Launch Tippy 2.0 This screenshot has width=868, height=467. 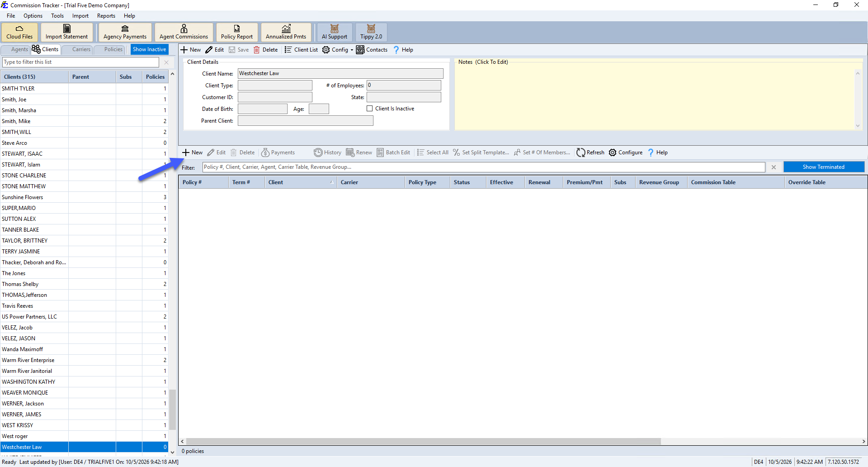[371, 32]
